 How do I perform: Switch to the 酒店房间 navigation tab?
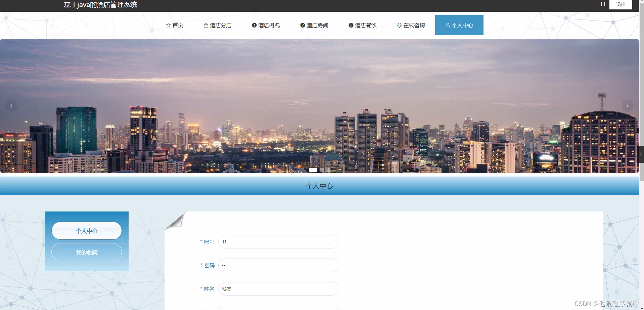point(317,25)
